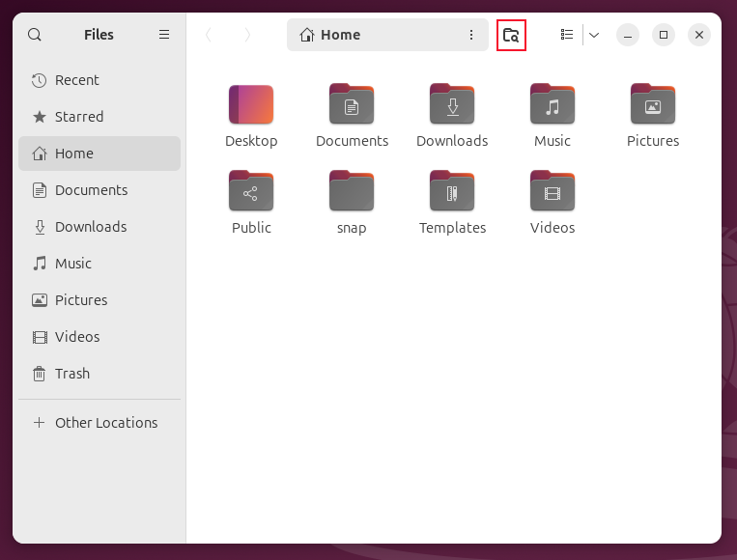Open Other Locations in the sidebar
The height and width of the screenshot is (560, 737).
[x=99, y=423]
